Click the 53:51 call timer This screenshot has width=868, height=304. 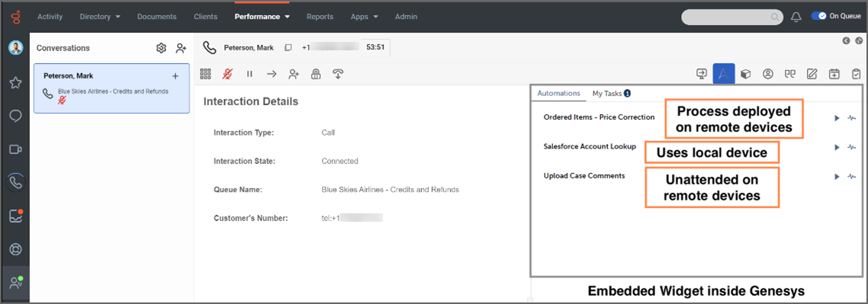[x=375, y=47]
